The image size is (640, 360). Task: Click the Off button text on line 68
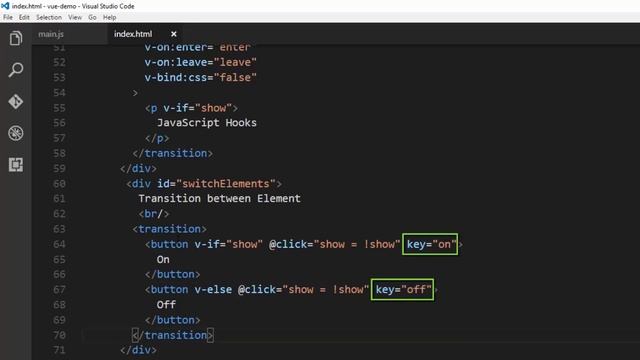click(x=166, y=305)
